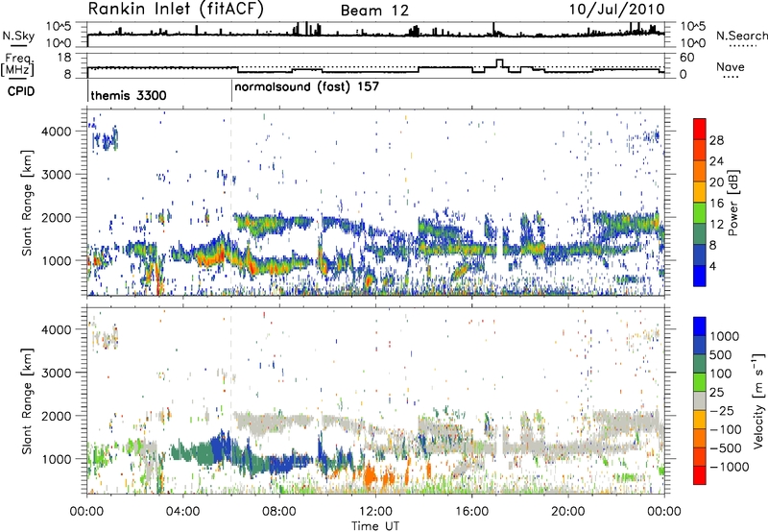The width and height of the screenshot is (768, 532).
Task: Click the dotted line sample under 'N.Search'
Action: 742,46
